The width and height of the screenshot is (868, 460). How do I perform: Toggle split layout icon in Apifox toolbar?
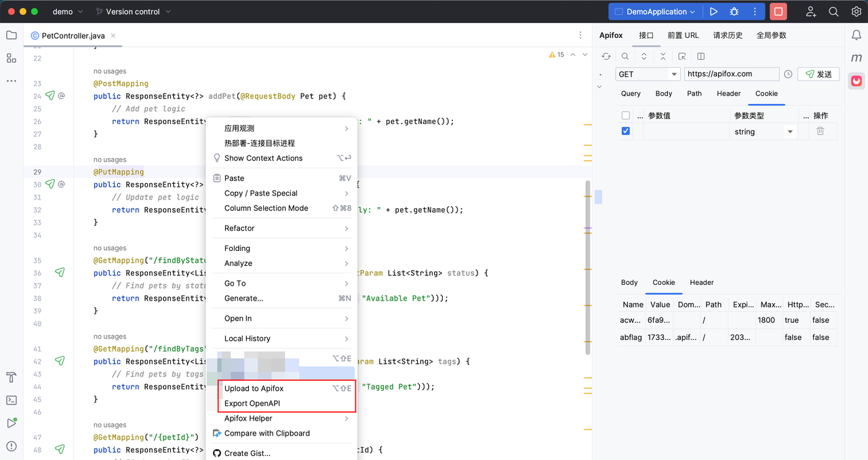[x=701, y=56]
